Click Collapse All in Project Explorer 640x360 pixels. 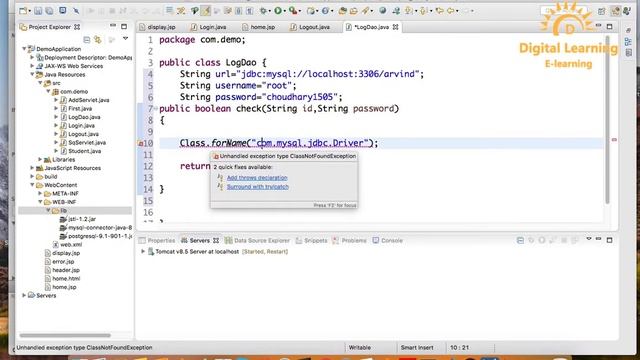(x=87, y=40)
